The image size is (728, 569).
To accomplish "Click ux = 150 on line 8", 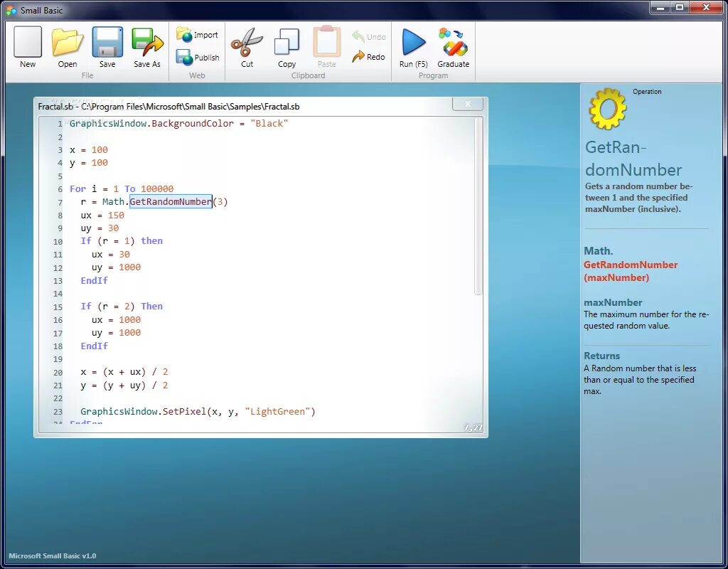I will [102, 216].
